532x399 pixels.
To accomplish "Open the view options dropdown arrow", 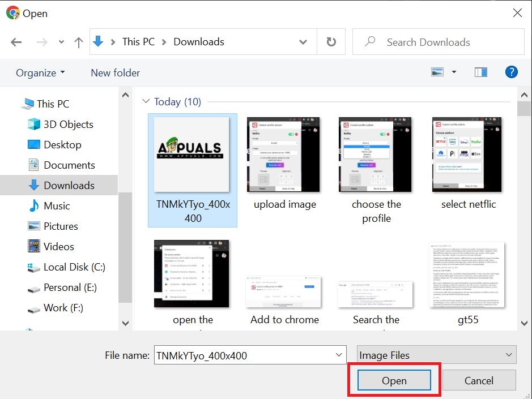I will [454, 72].
